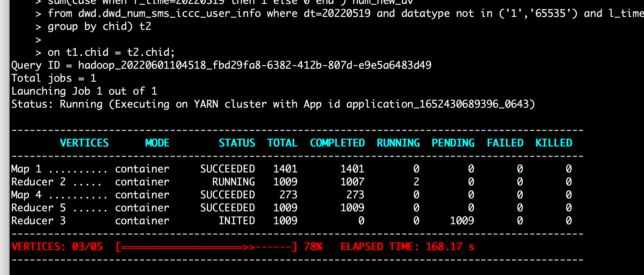This screenshot has height=275, width=644.
Task: Click total value 273 for Map 4
Action: point(288,195)
